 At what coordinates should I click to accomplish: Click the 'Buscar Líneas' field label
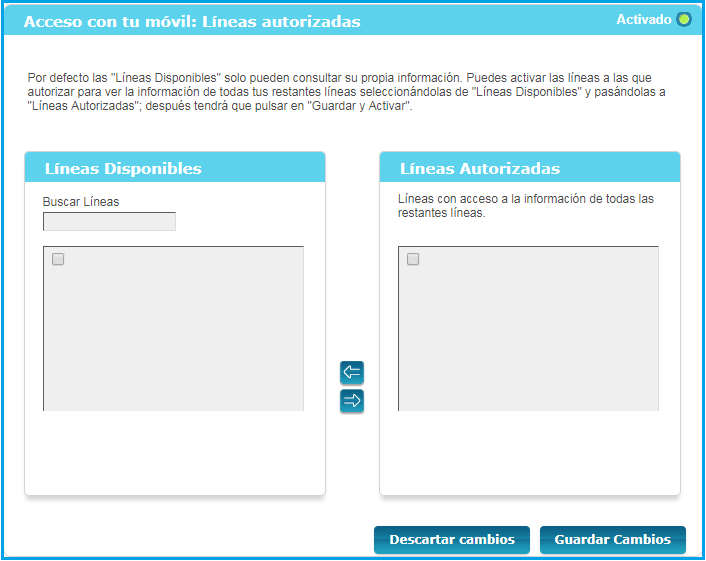81,202
